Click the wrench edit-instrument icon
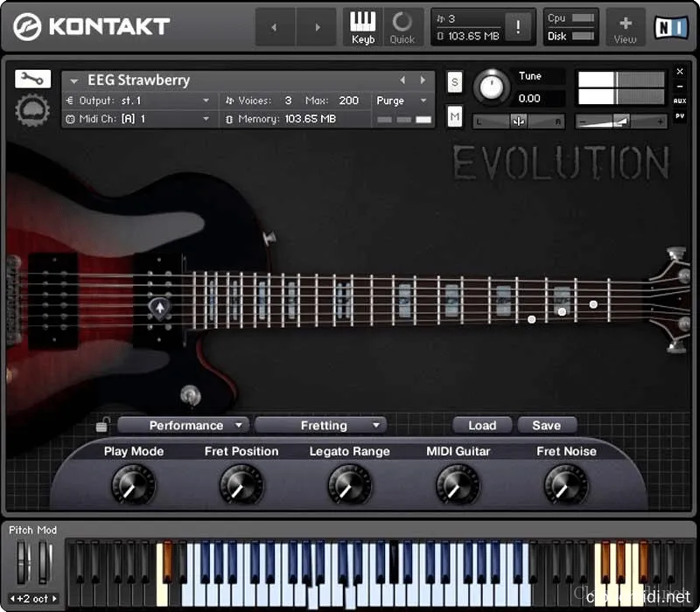This screenshot has height=612, width=700. click(32, 80)
